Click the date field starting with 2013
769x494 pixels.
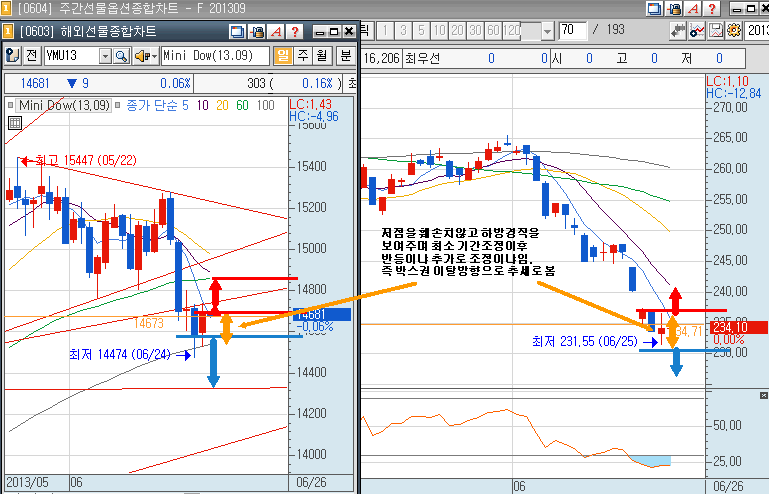coord(756,30)
